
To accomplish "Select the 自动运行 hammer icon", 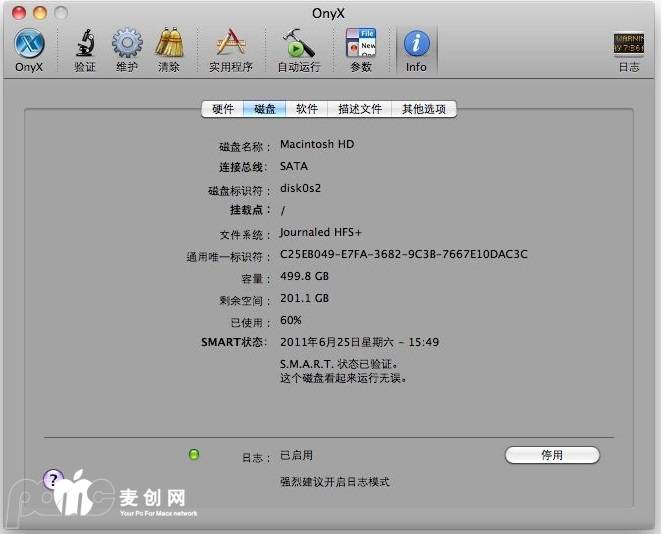I will click(298, 45).
